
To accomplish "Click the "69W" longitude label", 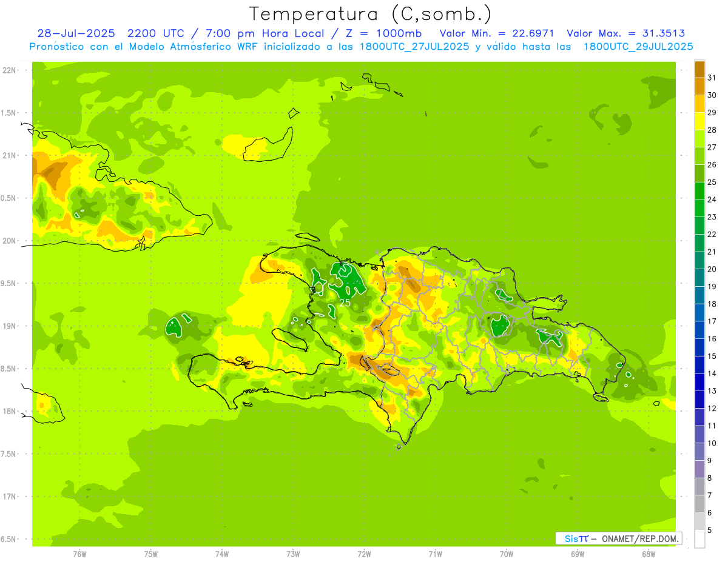I will coord(578,554).
